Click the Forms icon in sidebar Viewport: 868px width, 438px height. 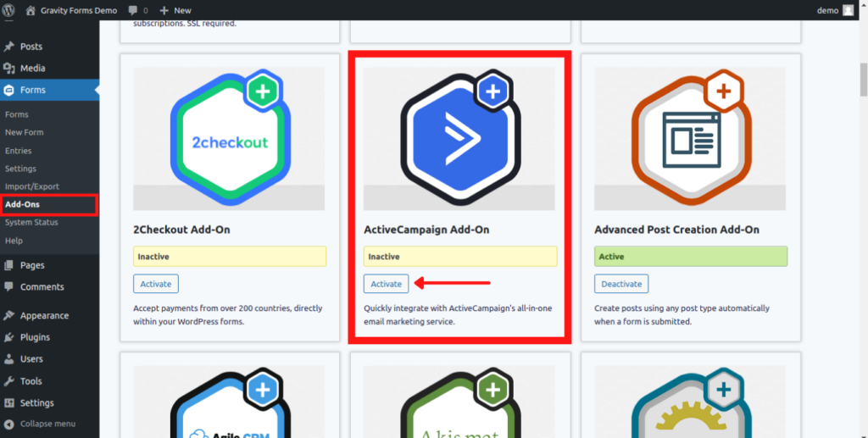(x=8, y=90)
